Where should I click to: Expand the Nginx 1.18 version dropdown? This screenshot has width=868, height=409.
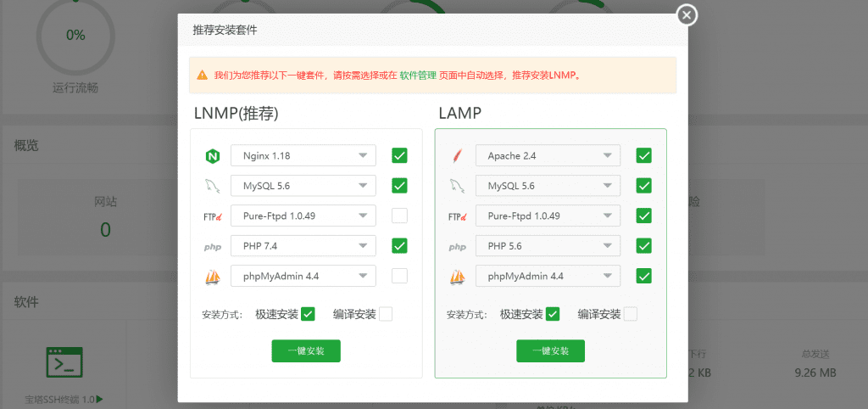click(303, 155)
